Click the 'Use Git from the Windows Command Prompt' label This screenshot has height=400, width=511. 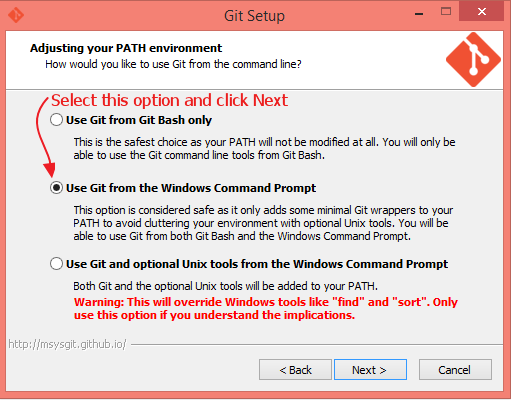pyautogui.click(x=191, y=188)
